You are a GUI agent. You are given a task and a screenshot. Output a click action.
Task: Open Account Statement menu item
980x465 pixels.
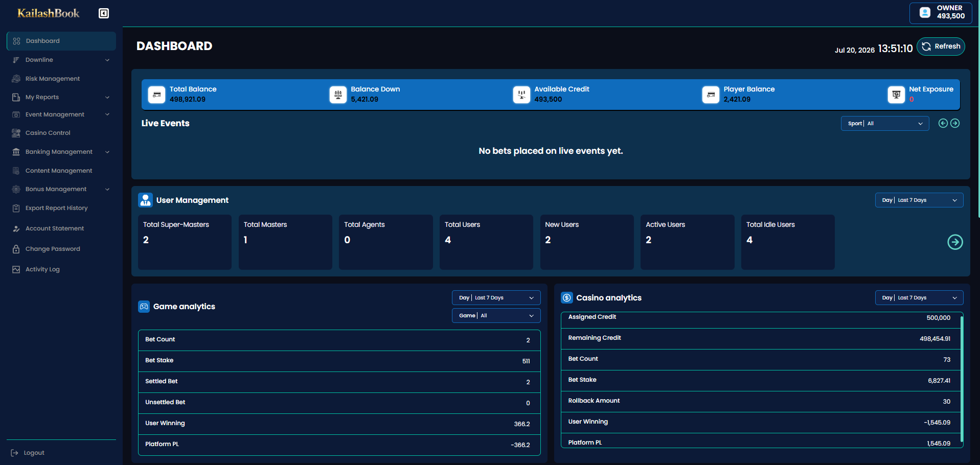61,228
